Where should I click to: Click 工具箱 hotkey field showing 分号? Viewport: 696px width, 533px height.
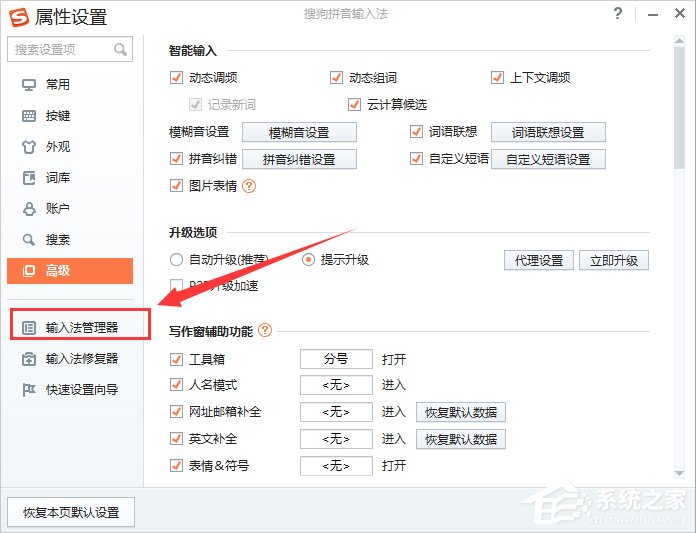pyautogui.click(x=336, y=359)
